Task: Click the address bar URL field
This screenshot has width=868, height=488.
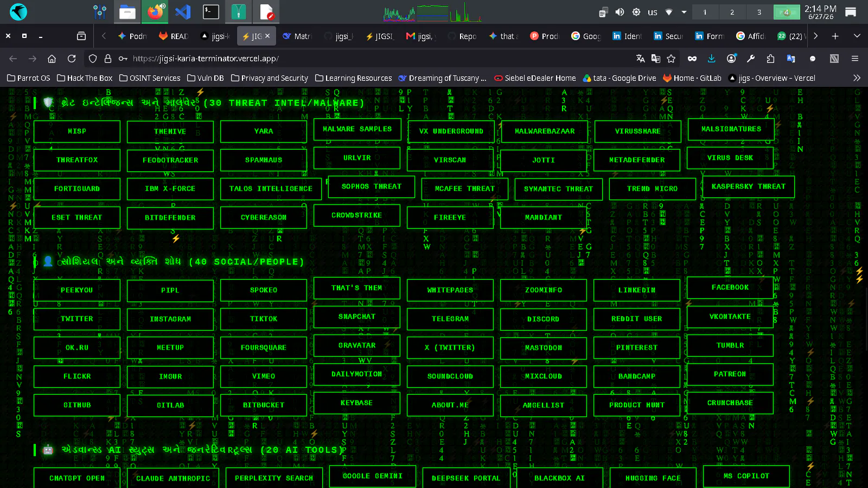Action: coord(380,59)
